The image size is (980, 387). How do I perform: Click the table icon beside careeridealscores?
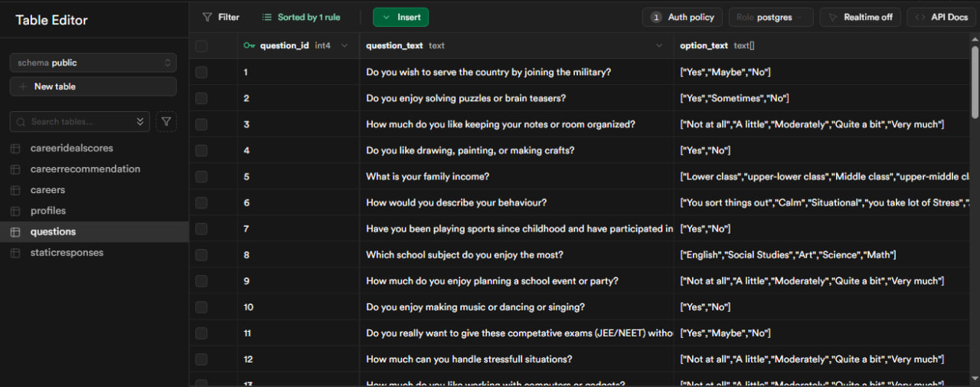click(x=15, y=148)
